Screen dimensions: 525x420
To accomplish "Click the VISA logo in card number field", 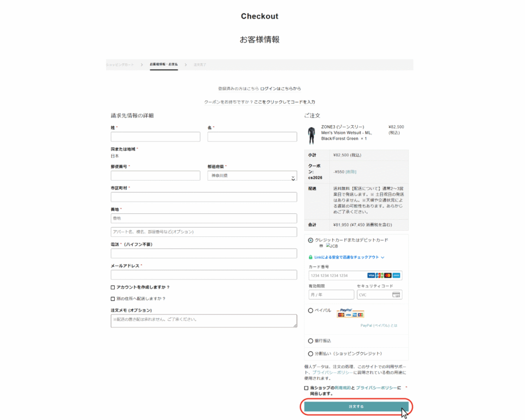I will click(371, 276).
